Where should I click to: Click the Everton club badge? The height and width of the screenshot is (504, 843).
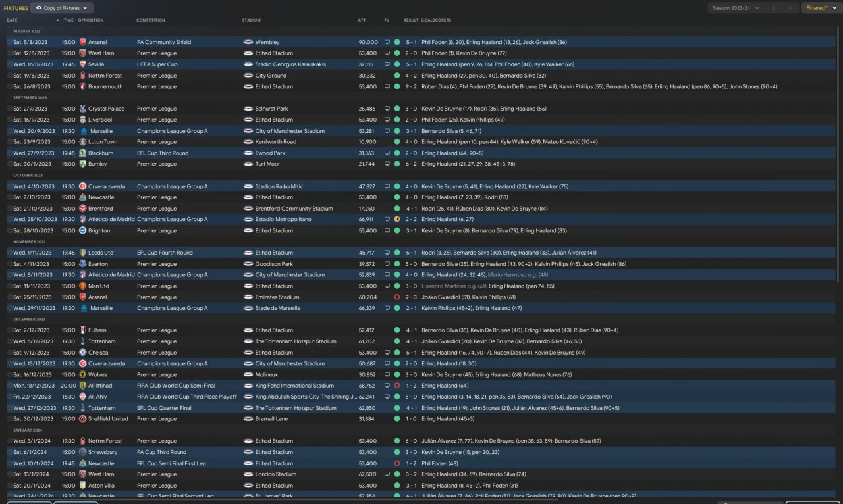[82, 264]
